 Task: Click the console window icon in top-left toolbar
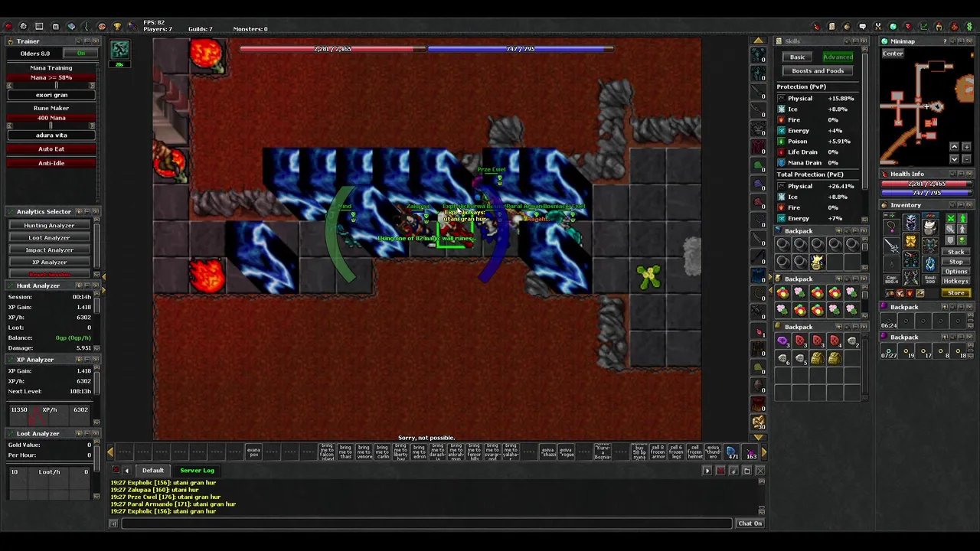39,27
